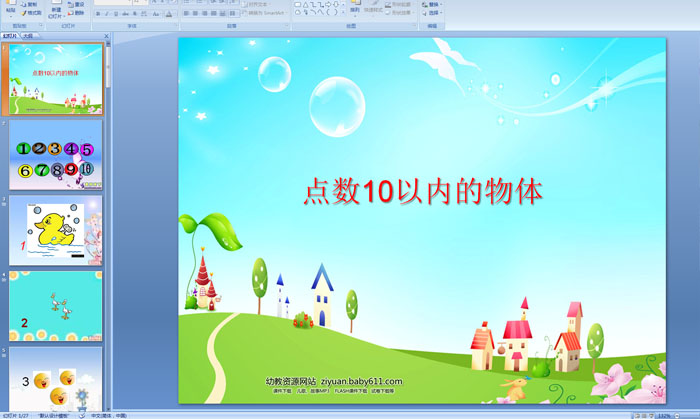The height and width of the screenshot is (419, 700).
Task: Toggle bold formatting
Action: tap(98, 14)
